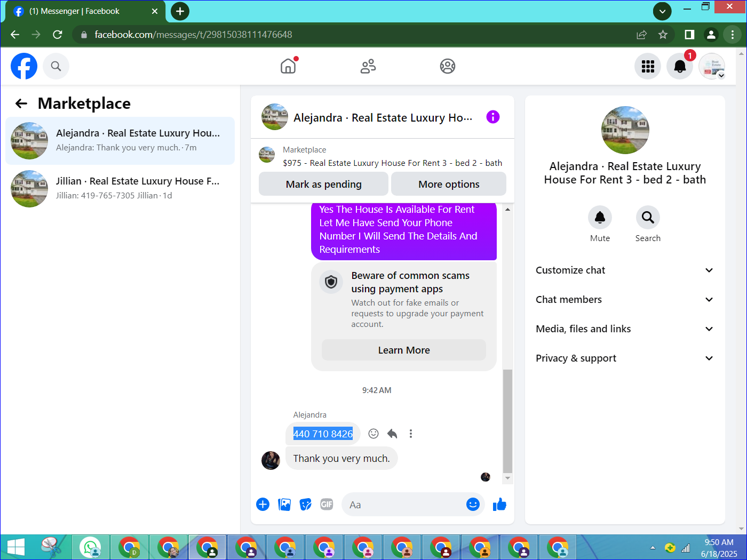Open conversation information purple icon

tap(493, 117)
